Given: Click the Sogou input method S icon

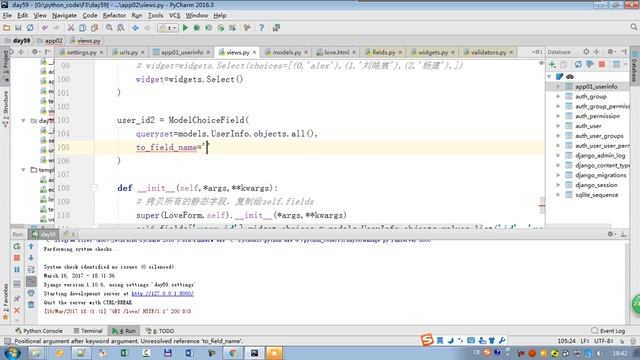Looking at the screenshot, I should 427,340.
